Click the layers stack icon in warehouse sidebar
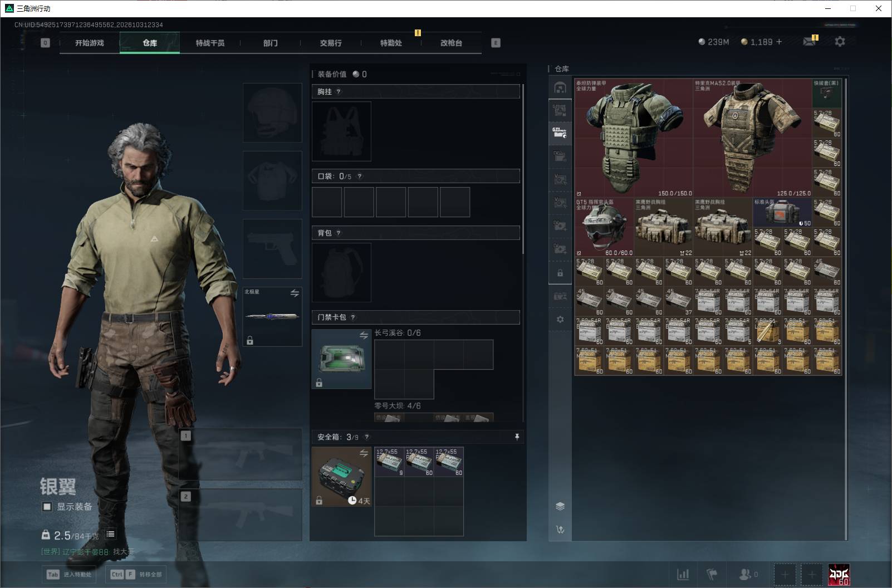 (x=560, y=506)
